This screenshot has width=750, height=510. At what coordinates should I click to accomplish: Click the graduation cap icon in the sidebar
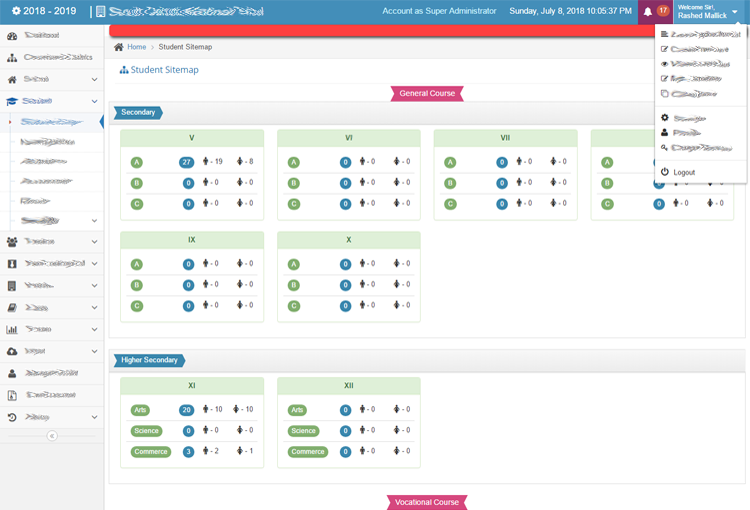tap(12, 101)
